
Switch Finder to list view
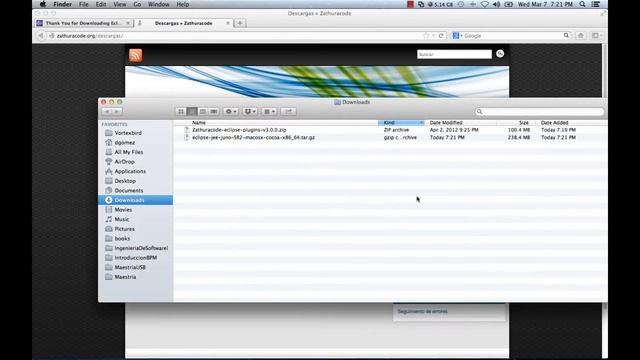192,111
